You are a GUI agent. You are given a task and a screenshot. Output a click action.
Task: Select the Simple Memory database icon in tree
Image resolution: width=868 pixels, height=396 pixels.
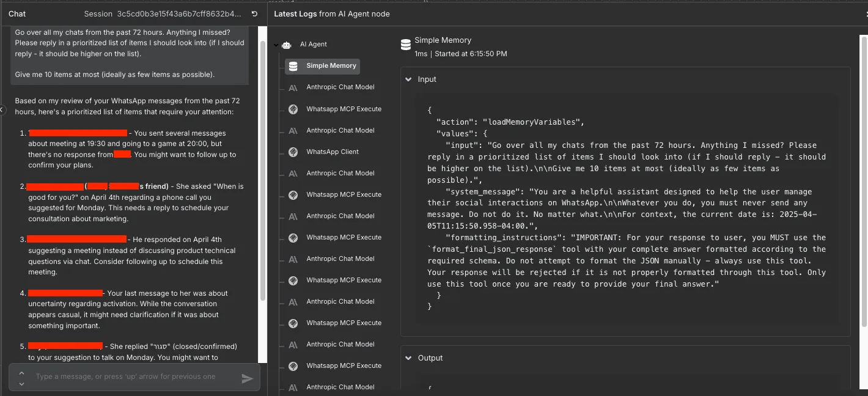point(293,66)
